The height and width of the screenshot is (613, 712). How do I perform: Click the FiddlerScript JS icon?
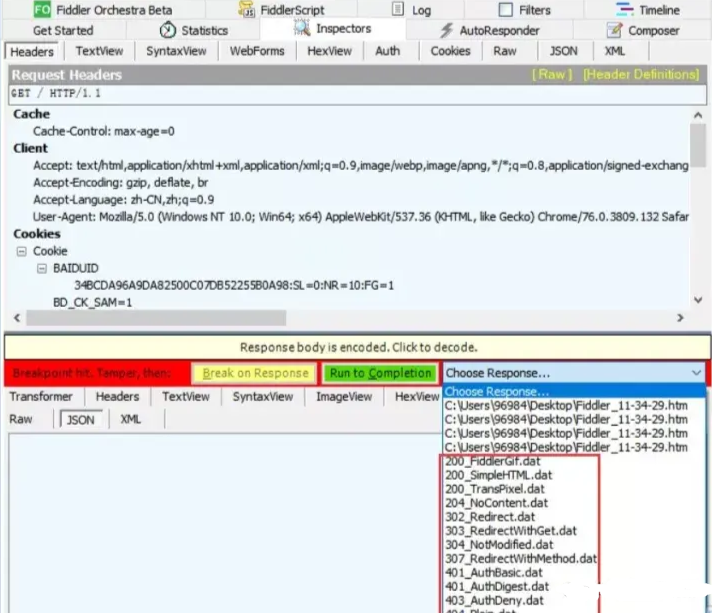point(247,10)
